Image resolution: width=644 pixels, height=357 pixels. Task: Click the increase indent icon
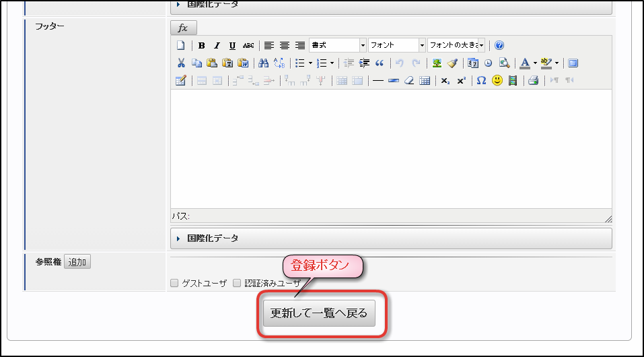pos(364,63)
